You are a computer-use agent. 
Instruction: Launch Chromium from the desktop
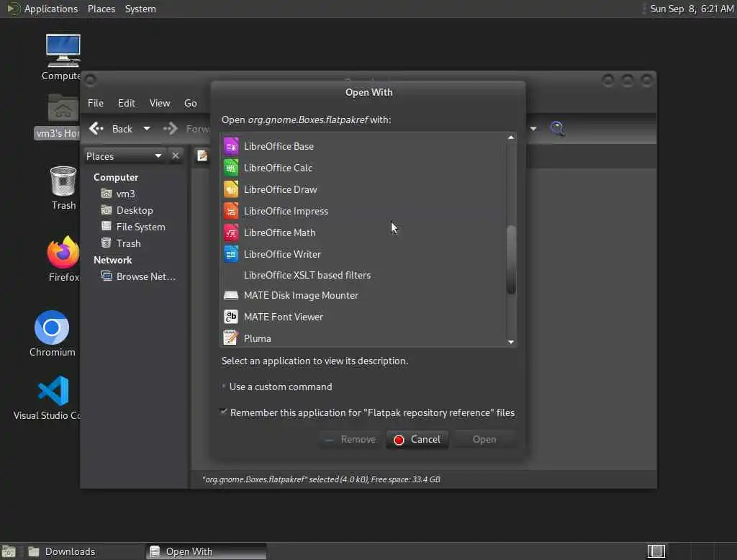coord(52,328)
